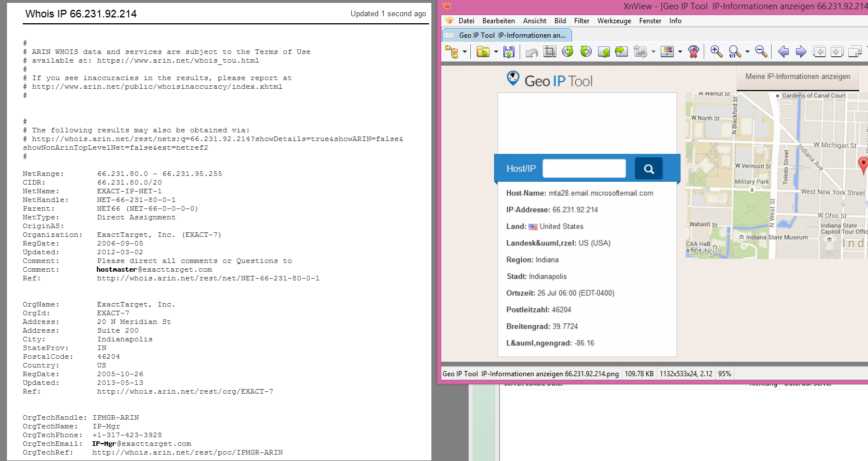Click the previous page icon
The image size is (868, 461).
pyautogui.click(x=819, y=52)
